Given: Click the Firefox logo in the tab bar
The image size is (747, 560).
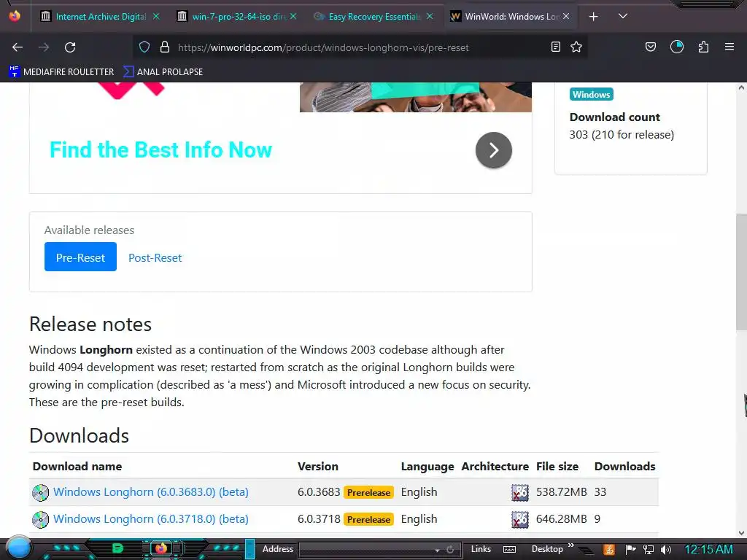Looking at the screenshot, I should click(x=15, y=16).
